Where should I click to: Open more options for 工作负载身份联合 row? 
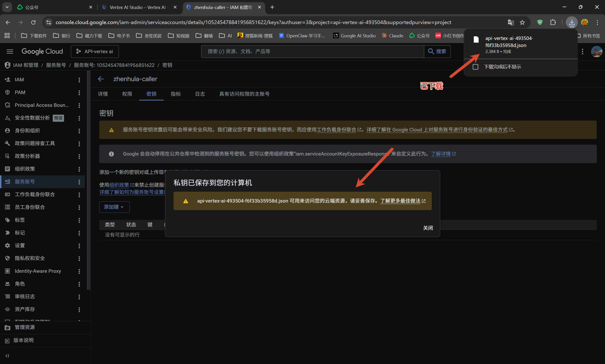click(x=79, y=195)
